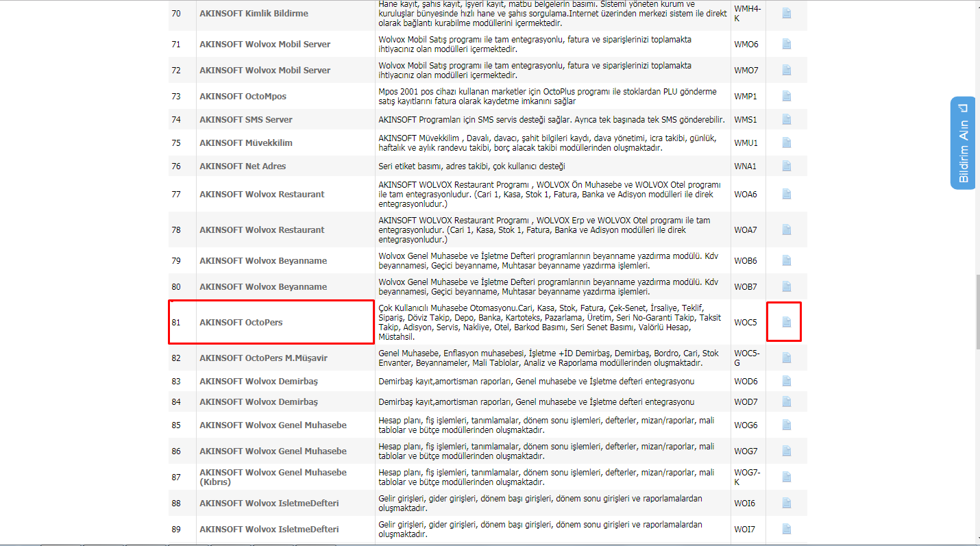Click the product code WMP1
This screenshot has height=546, width=980.
pos(745,96)
